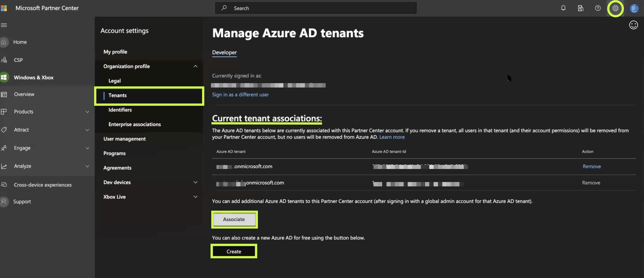The width and height of the screenshot is (644, 278).
Task: Click the search magnifier icon
Action: (x=224, y=8)
